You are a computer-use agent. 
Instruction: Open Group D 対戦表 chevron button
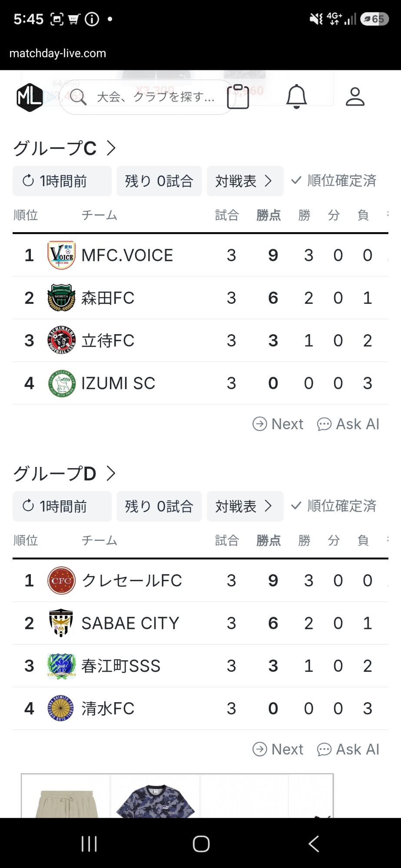click(245, 506)
